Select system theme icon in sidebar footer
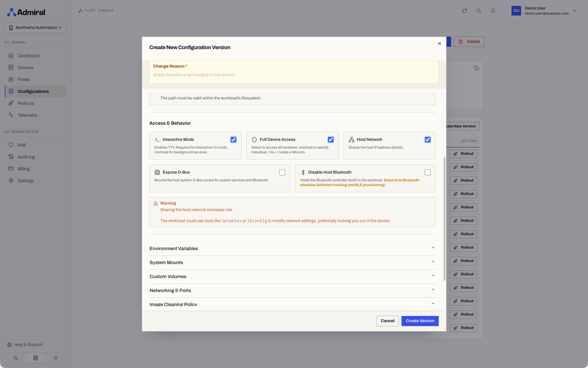Screen dimensions: 588x368 [x=36, y=358]
